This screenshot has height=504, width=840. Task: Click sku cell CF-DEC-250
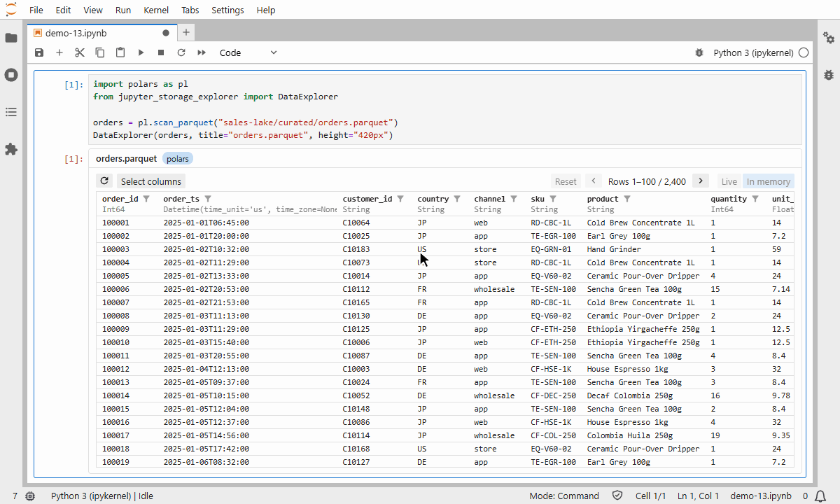point(554,395)
